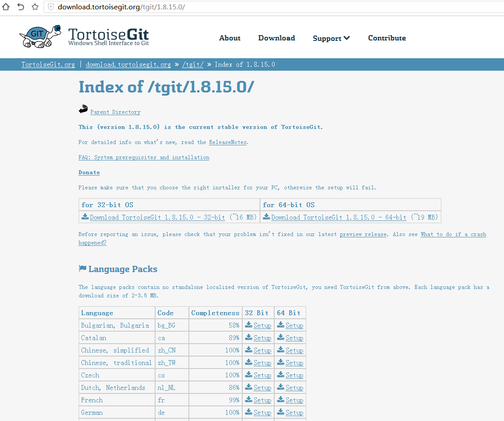Click German 32 Bit download icon

coord(248,412)
